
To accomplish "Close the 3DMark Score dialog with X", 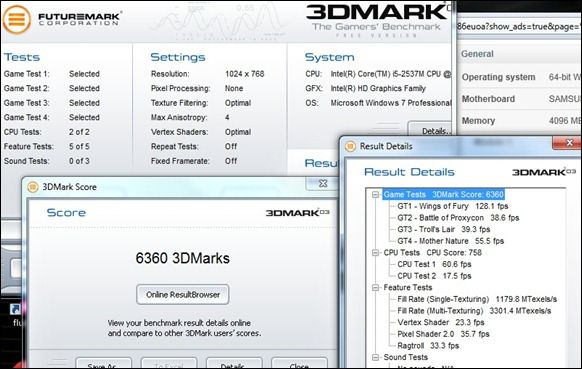I will (x=323, y=183).
